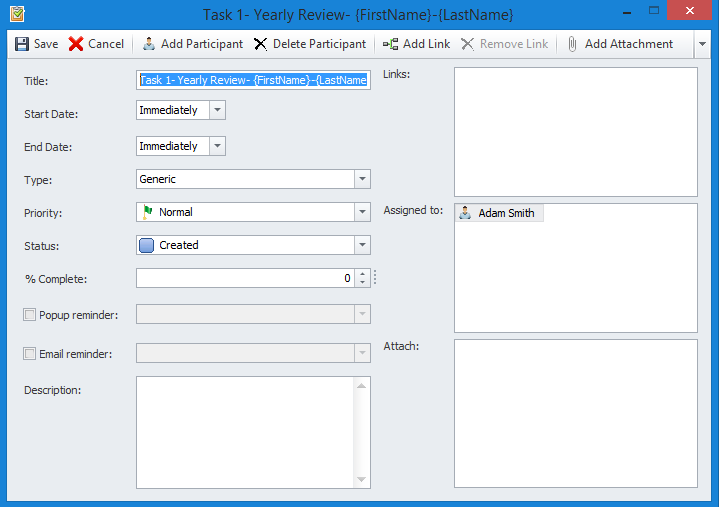The image size is (719, 507).
Task: Click inside the Title text field
Action: click(253, 80)
